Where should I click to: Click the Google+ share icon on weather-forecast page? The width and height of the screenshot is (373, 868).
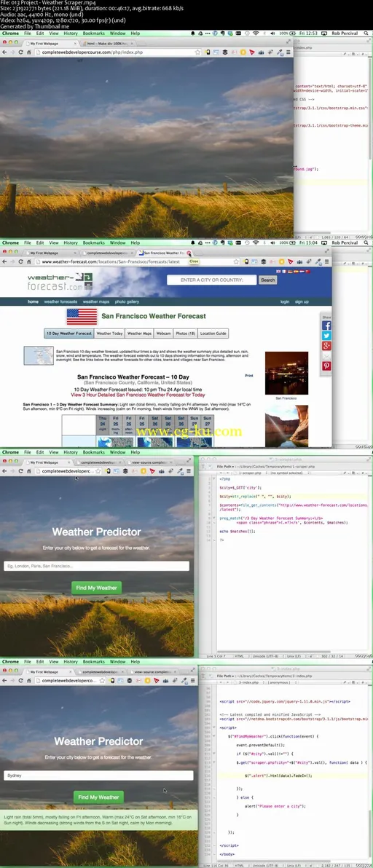[326, 345]
